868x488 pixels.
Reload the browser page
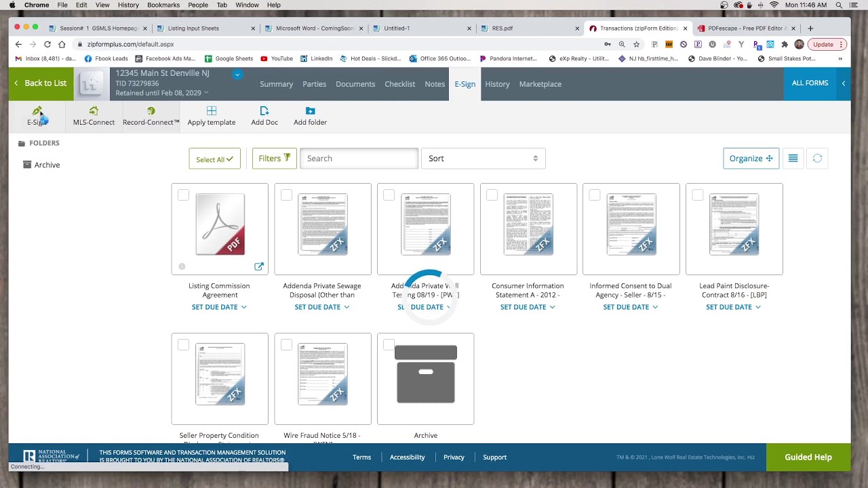coord(47,44)
